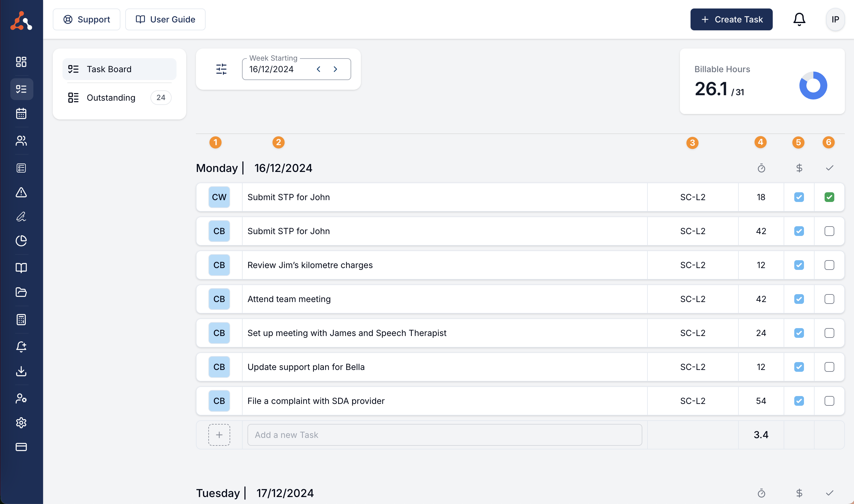This screenshot has height=504, width=854.
Task: Click the dashed plus add-task button
Action: (219, 435)
